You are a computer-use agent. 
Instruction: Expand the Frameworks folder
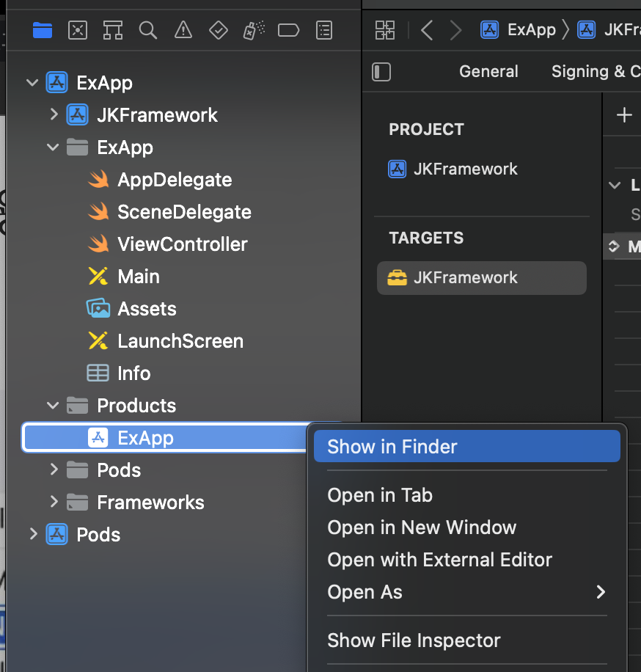(x=54, y=501)
